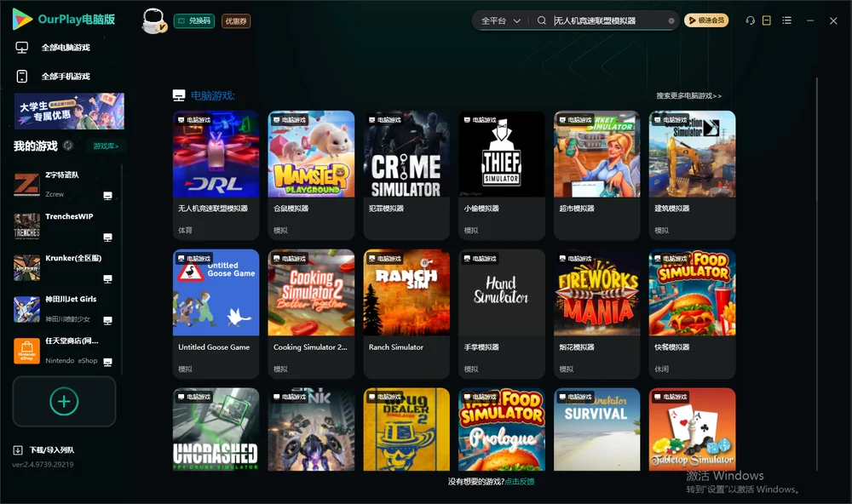Image resolution: width=852 pixels, height=504 pixels.
Task: Open customer service headset icon
Action: 751,20
